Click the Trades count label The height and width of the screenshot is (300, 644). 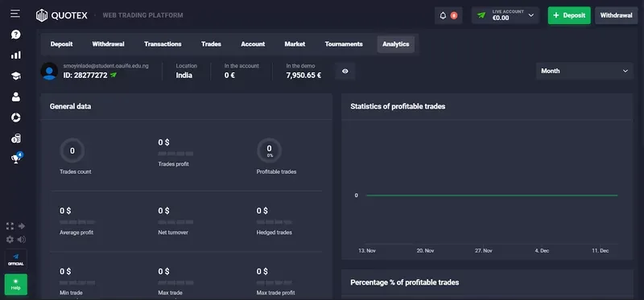pyautogui.click(x=76, y=172)
